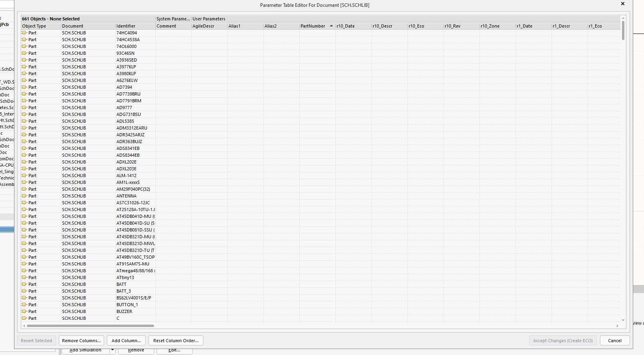644x355 pixels.
Task: Click the System Parameters group header
Action: tap(173, 19)
